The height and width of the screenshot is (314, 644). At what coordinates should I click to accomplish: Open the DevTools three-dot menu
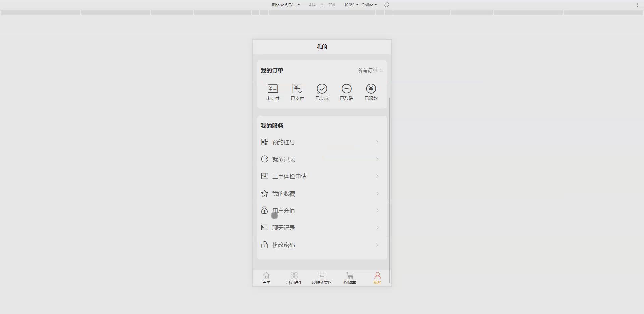coord(638,5)
